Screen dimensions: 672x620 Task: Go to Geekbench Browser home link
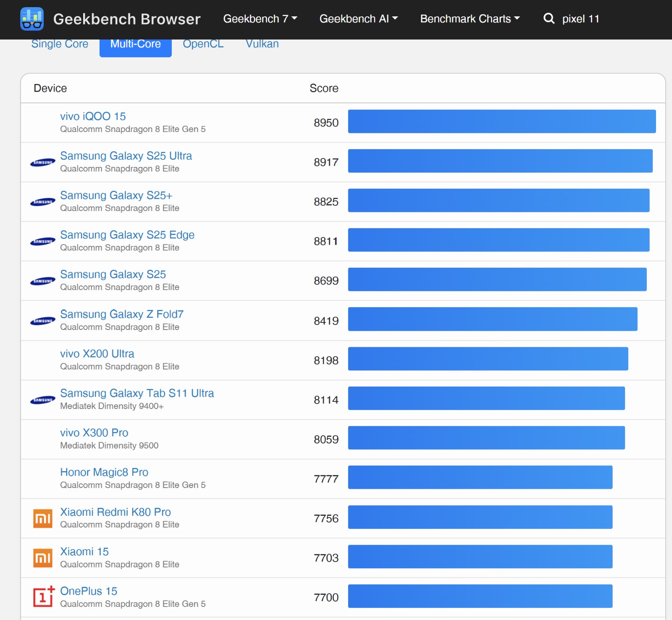coord(127,19)
